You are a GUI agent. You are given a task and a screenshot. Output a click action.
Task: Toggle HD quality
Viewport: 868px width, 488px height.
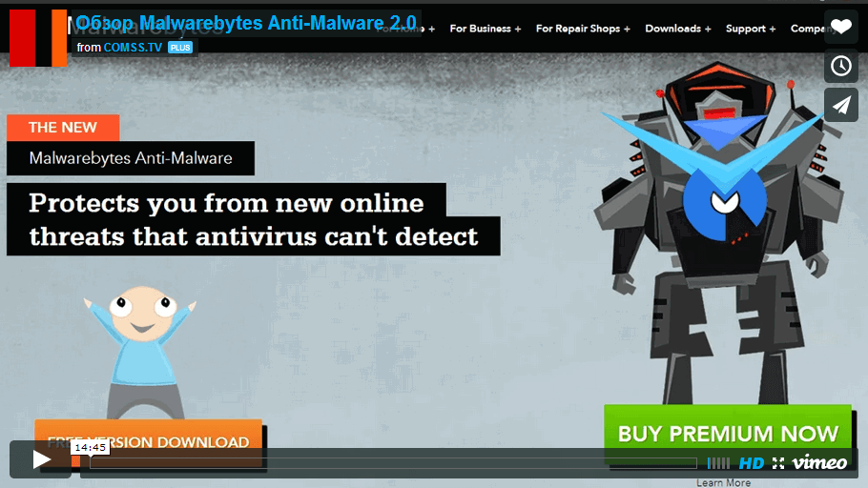point(752,463)
